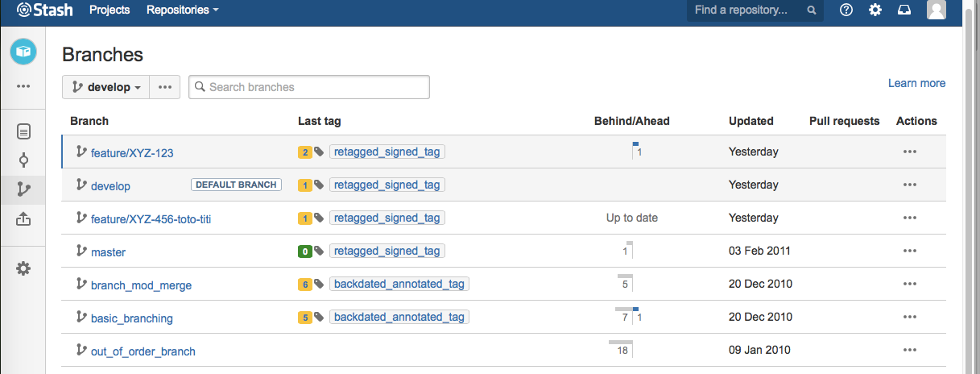980x374 pixels.
Task: Open the Repositories dropdown menu
Action: coord(183,10)
